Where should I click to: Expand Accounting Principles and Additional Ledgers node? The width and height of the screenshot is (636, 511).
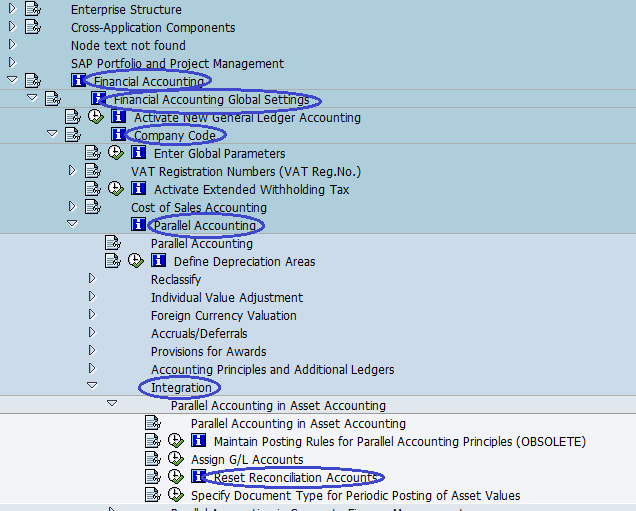pyautogui.click(x=92, y=369)
